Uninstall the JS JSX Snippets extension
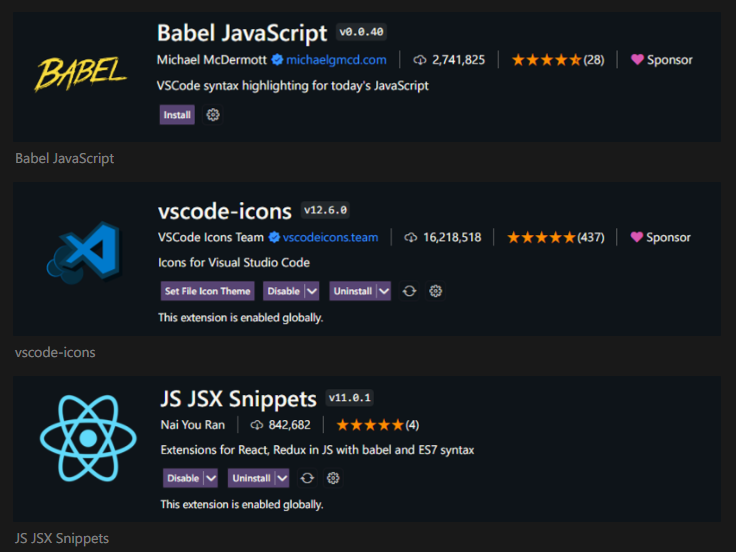Screen dimensions: 736x552 point(251,478)
